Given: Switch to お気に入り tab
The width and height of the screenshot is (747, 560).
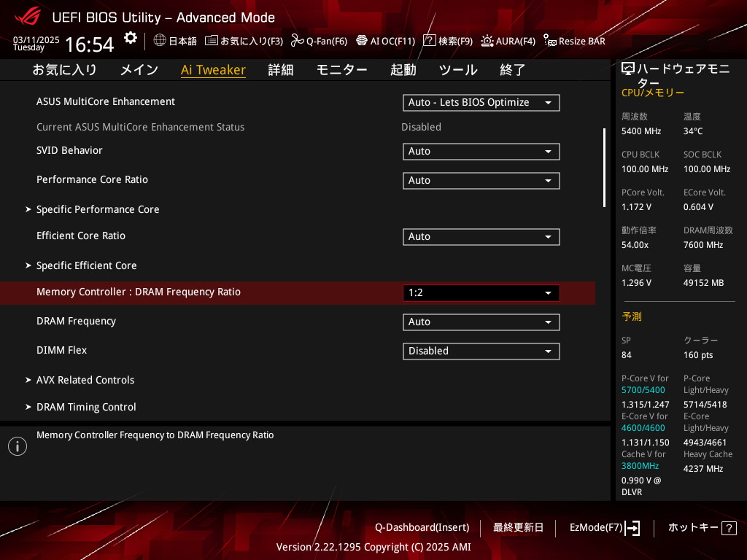Looking at the screenshot, I should coord(64,70).
